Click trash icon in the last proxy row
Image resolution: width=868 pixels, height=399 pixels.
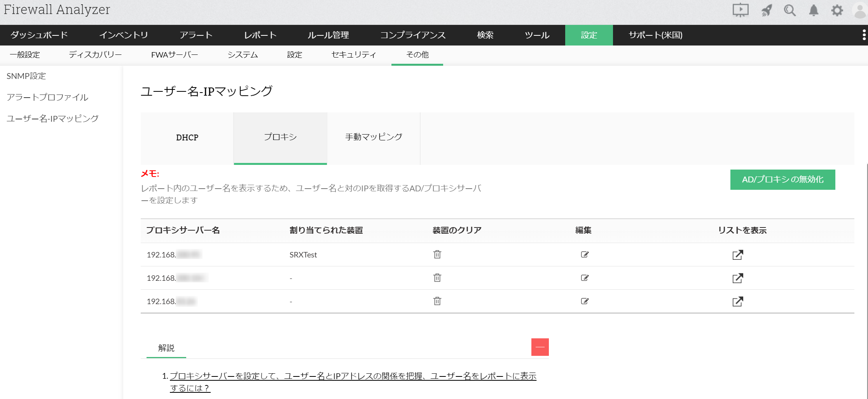pyautogui.click(x=437, y=301)
